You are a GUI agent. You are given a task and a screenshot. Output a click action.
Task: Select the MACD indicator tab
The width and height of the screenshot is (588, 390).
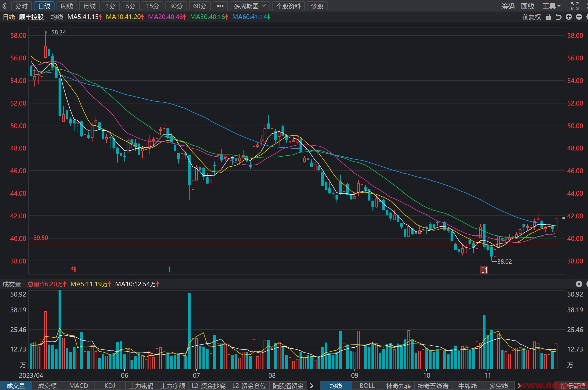pyautogui.click(x=79, y=386)
